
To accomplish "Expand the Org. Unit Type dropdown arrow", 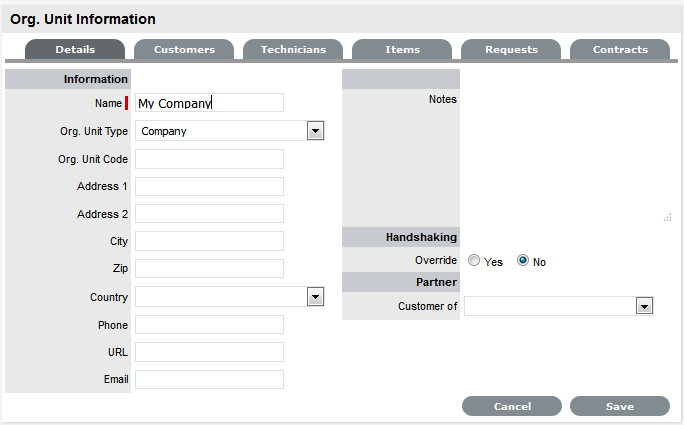I will (x=315, y=131).
